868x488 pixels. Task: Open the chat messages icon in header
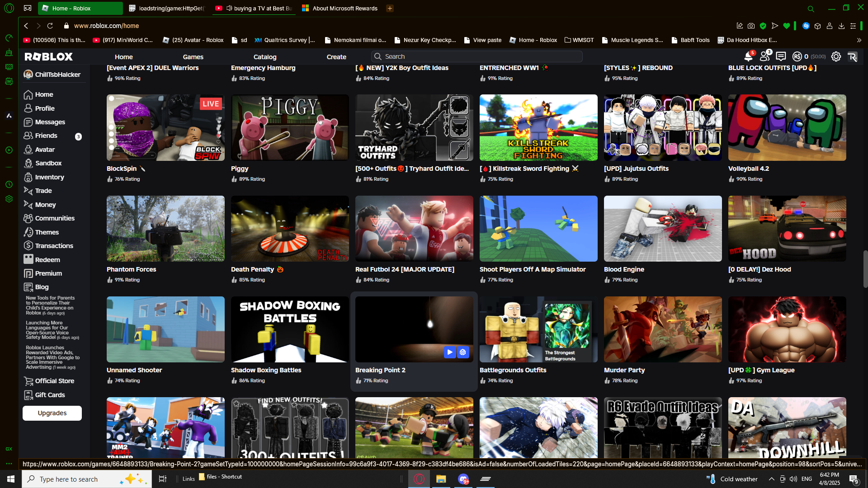tap(781, 56)
